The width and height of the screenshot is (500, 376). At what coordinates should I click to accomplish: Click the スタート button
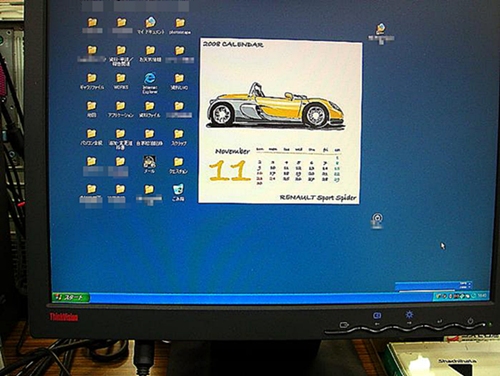(x=71, y=297)
